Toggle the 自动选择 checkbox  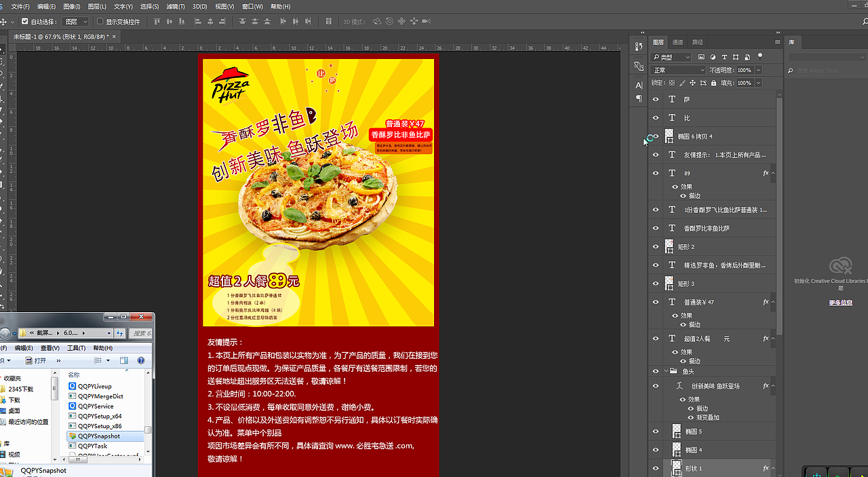[25, 22]
